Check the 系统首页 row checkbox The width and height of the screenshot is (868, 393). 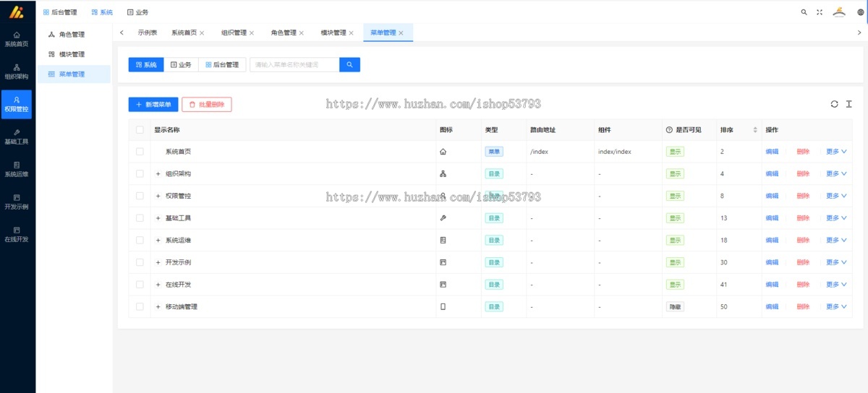[x=140, y=152]
